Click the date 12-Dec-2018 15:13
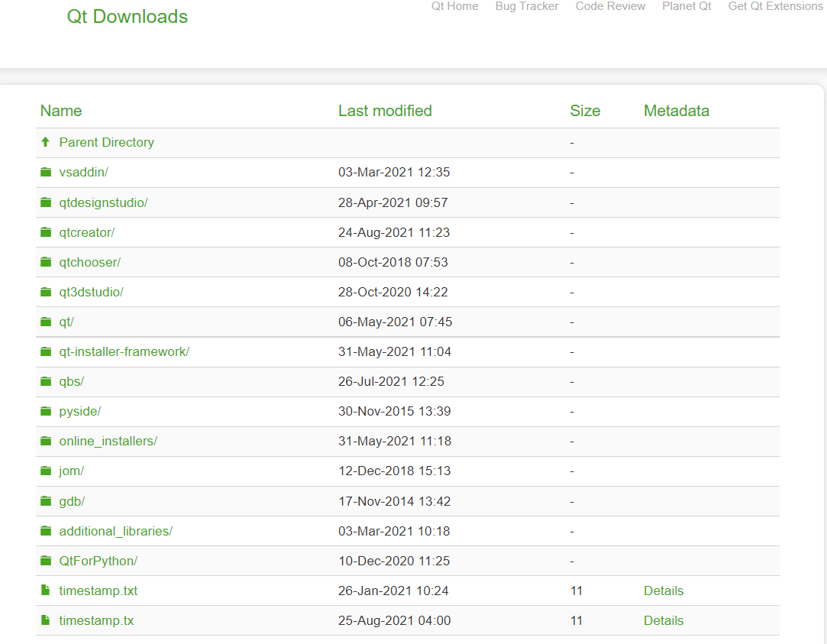This screenshot has height=644, width=827. tap(395, 471)
